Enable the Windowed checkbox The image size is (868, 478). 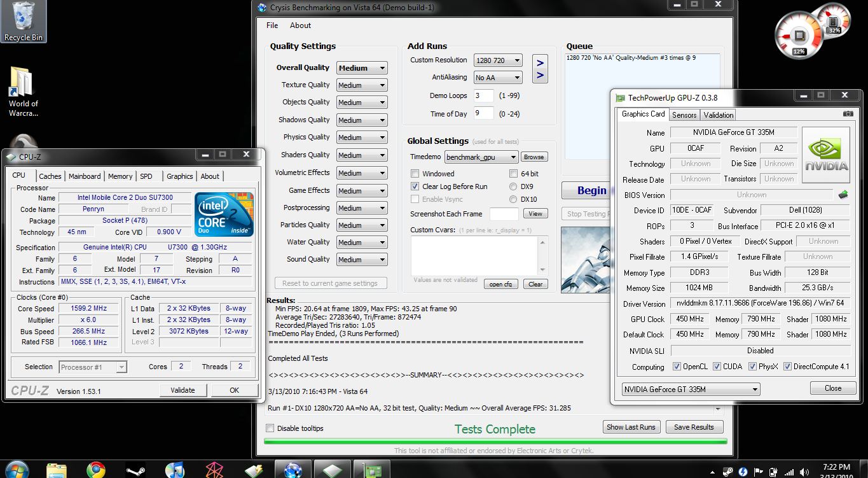point(415,174)
